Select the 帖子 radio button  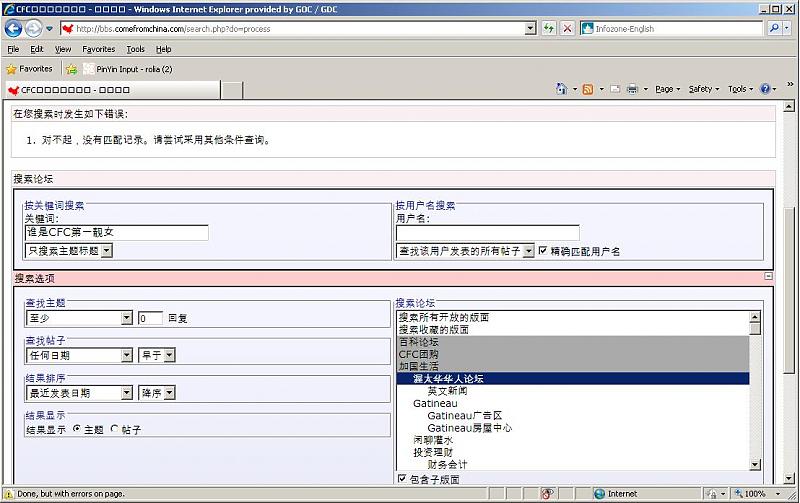tap(114, 429)
